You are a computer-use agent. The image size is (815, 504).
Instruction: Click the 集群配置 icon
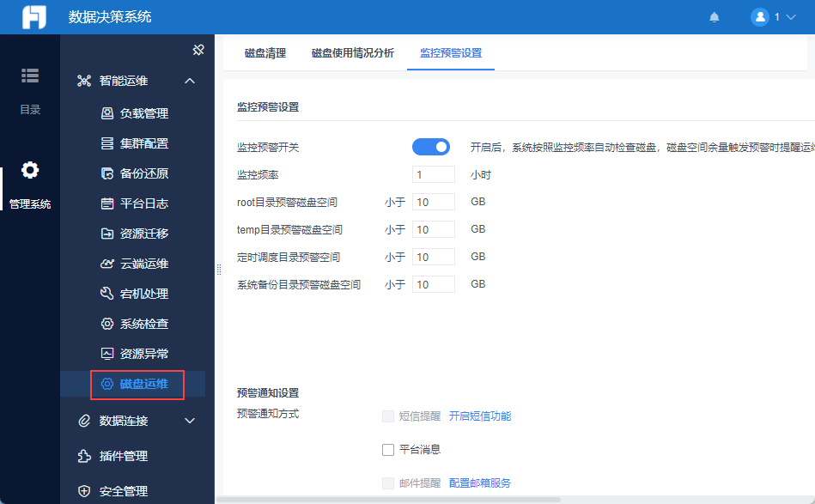point(107,143)
